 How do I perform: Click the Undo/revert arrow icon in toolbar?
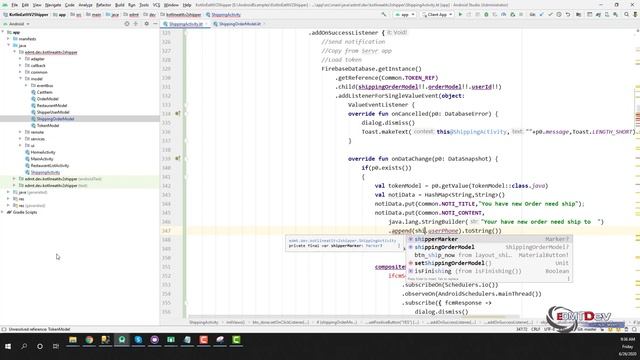568,14
